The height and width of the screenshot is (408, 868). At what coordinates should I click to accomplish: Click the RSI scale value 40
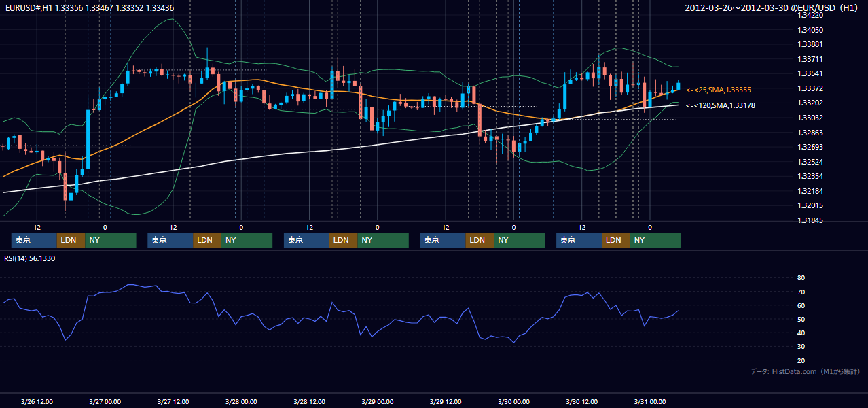click(x=801, y=333)
